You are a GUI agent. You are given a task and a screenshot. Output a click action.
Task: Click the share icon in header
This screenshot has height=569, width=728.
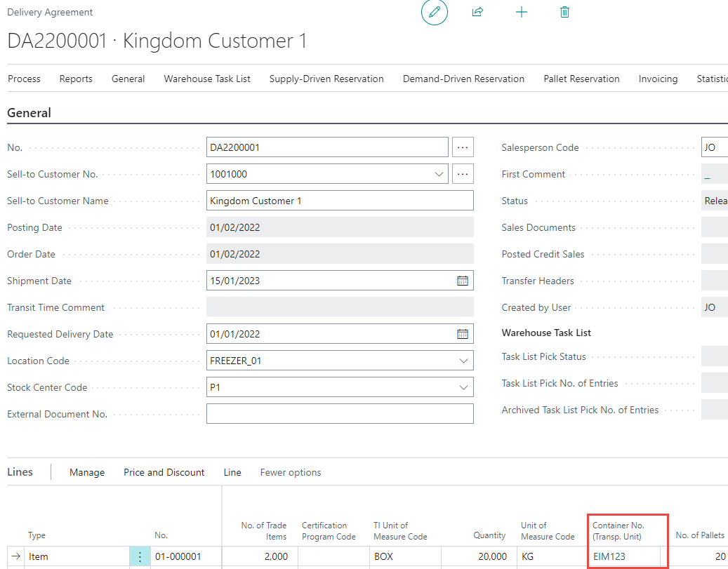[478, 13]
